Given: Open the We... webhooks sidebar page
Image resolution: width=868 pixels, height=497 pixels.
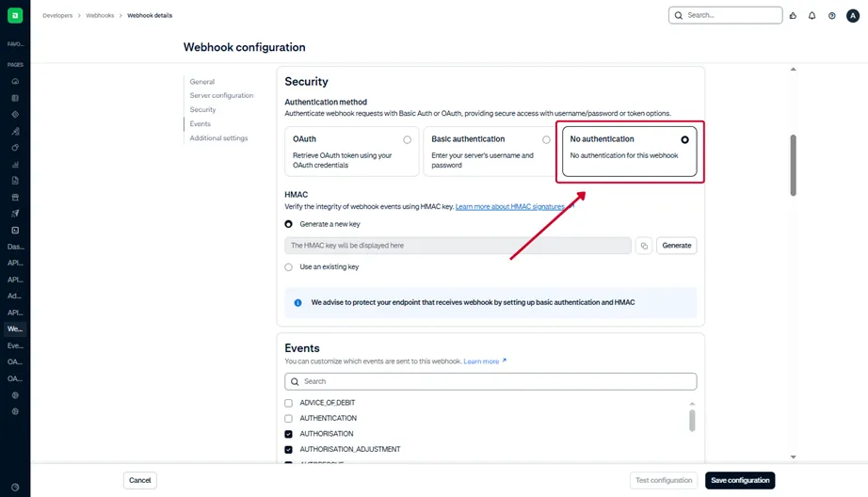Looking at the screenshot, I should tap(15, 329).
